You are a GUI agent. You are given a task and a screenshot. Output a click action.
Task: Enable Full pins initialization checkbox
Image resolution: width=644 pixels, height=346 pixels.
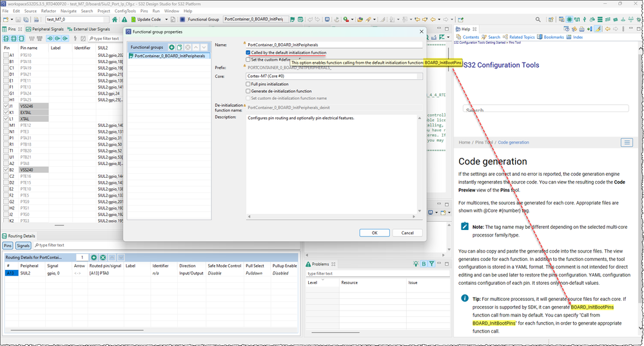click(249, 84)
